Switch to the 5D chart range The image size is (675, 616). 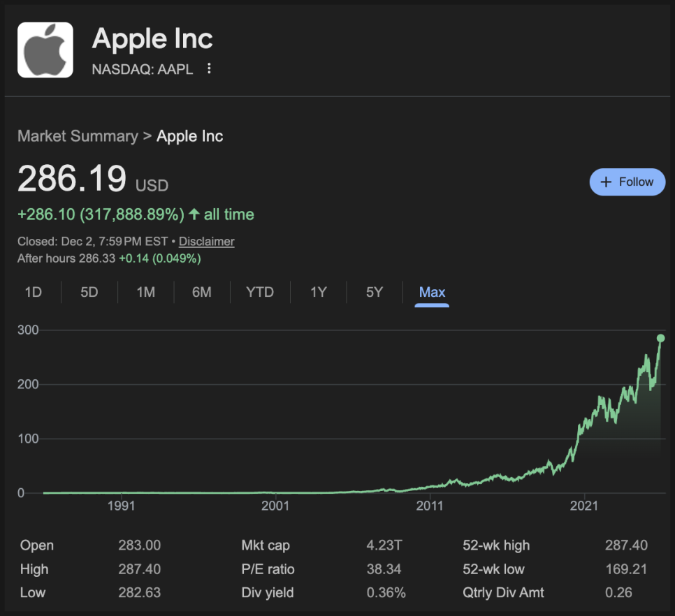point(89,292)
